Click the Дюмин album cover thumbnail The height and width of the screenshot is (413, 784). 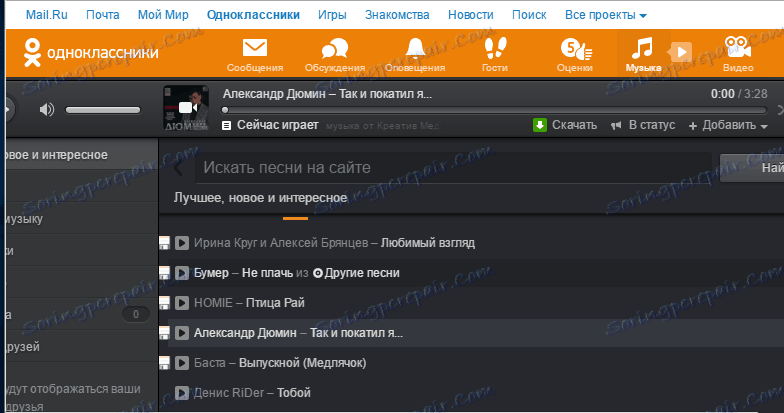click(186, 108)
